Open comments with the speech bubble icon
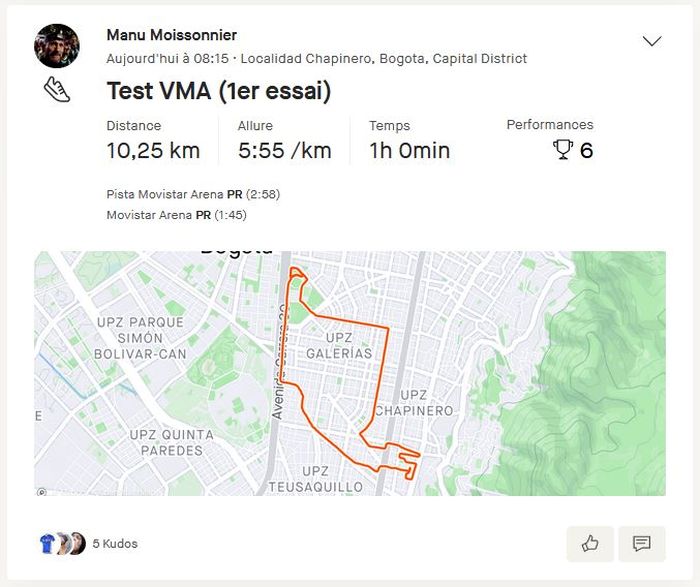The height and width of the screenshot is (587, 700). (642, 544)
